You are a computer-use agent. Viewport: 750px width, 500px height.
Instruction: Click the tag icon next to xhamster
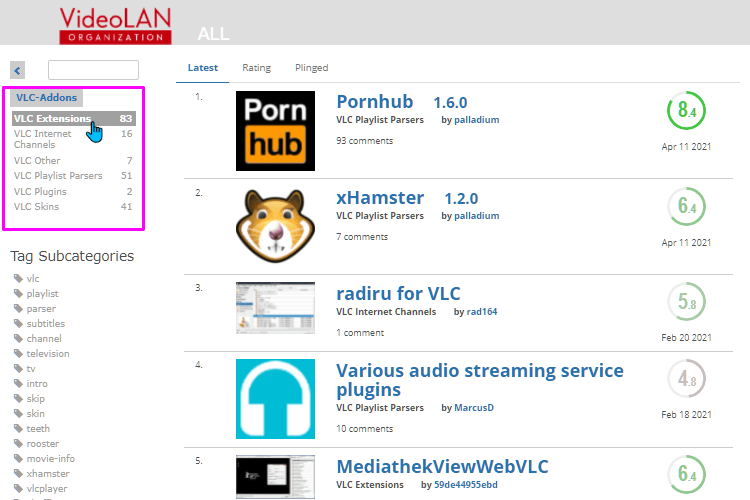click(x=19, y=473)
